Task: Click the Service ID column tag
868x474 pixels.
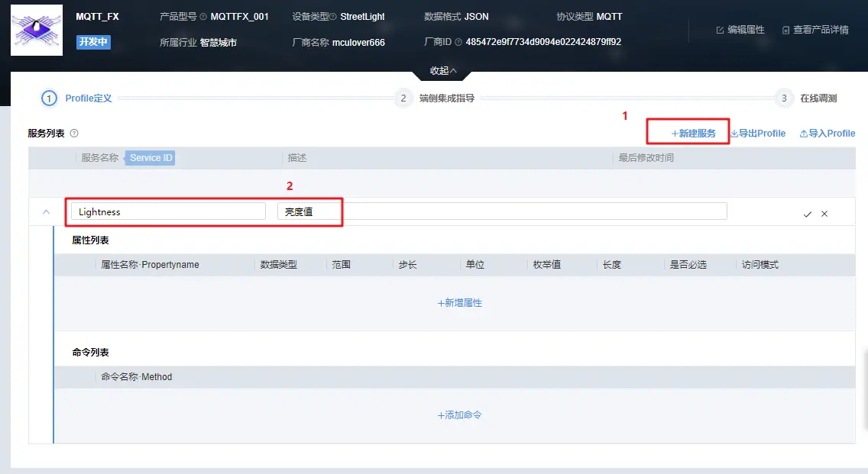Action: [151, 158]
